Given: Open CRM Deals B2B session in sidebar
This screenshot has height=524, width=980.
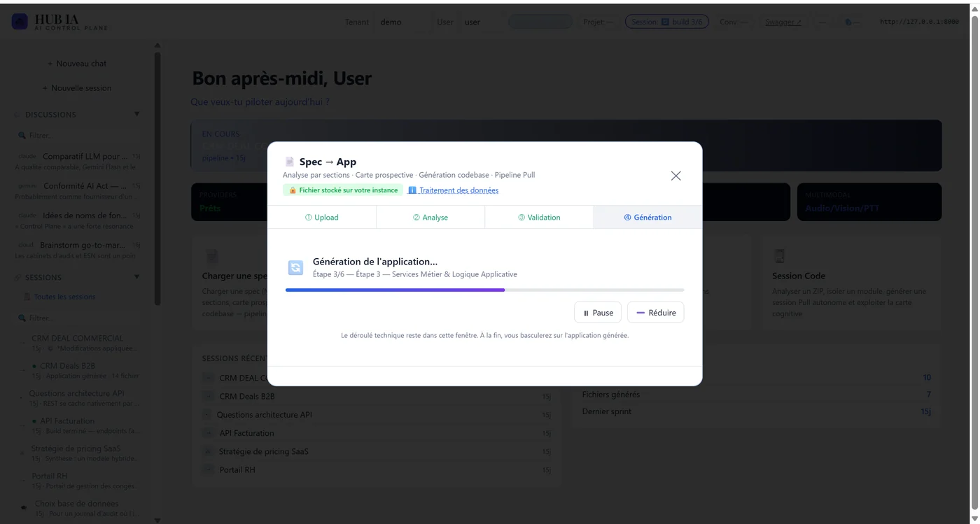Looking at the screenshot, I should 78,370.
